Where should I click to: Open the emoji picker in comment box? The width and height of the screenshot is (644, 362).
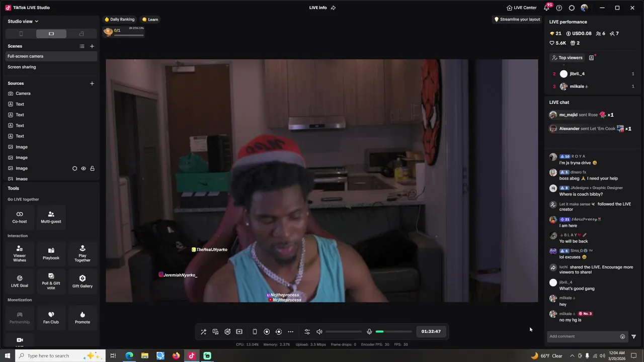(x=622, y=336)
